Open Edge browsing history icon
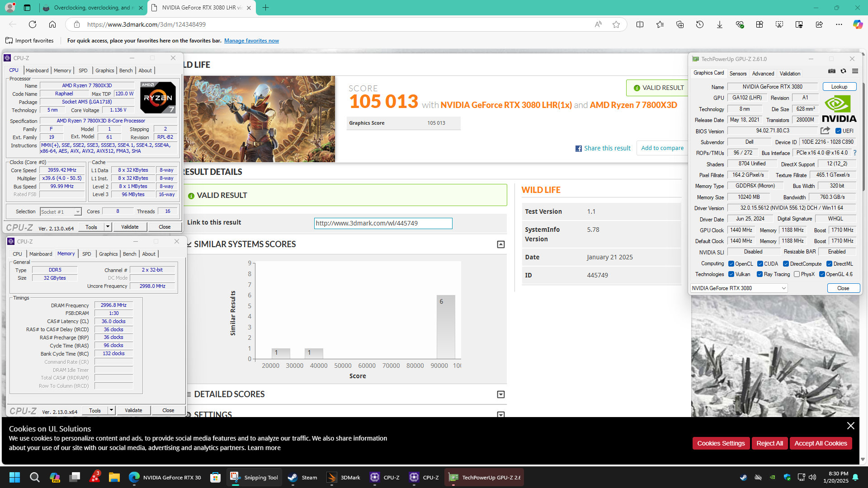The image size is (868, 488). 700,24
